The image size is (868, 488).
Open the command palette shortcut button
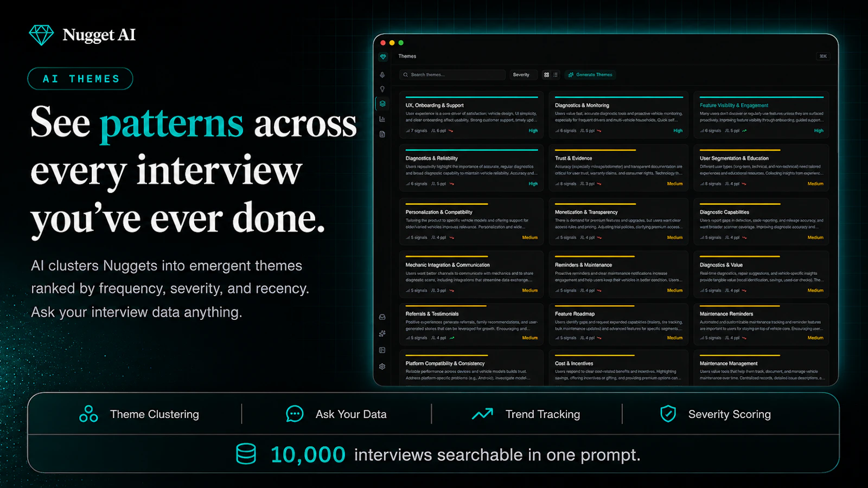[823, 56]
